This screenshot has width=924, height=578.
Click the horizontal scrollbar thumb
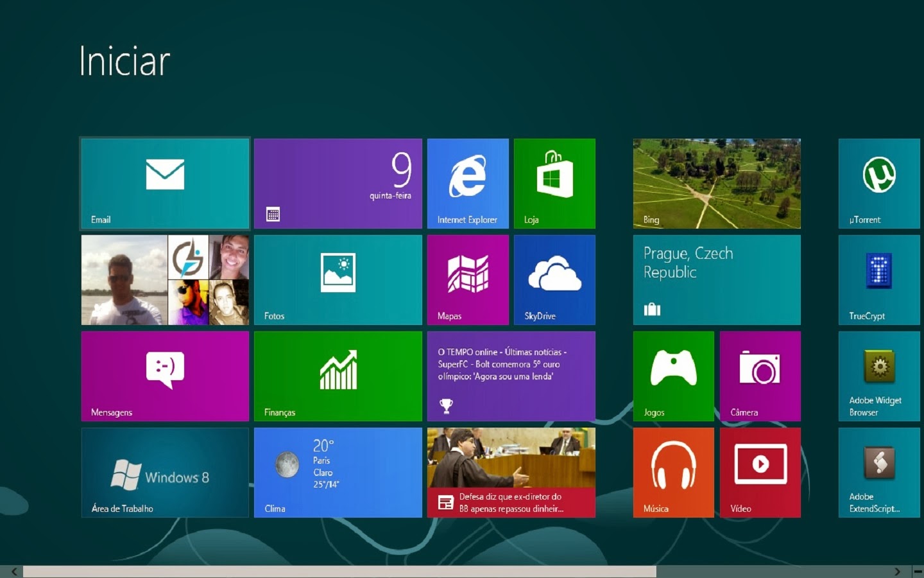339,572
